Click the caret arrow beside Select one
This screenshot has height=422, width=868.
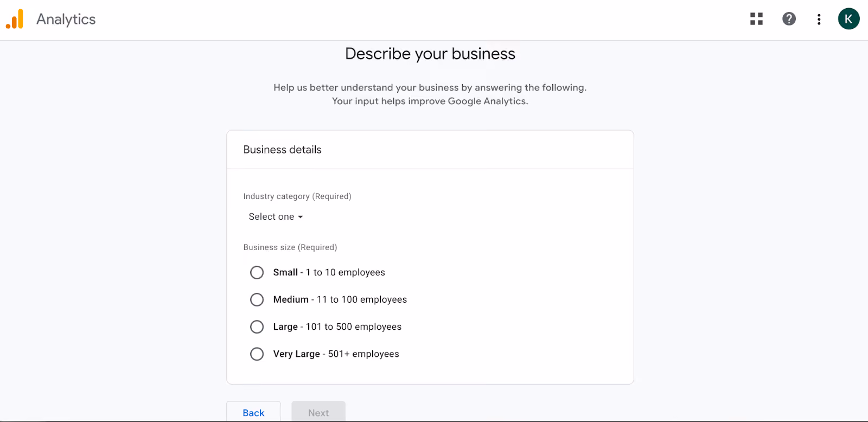[300, 217]
